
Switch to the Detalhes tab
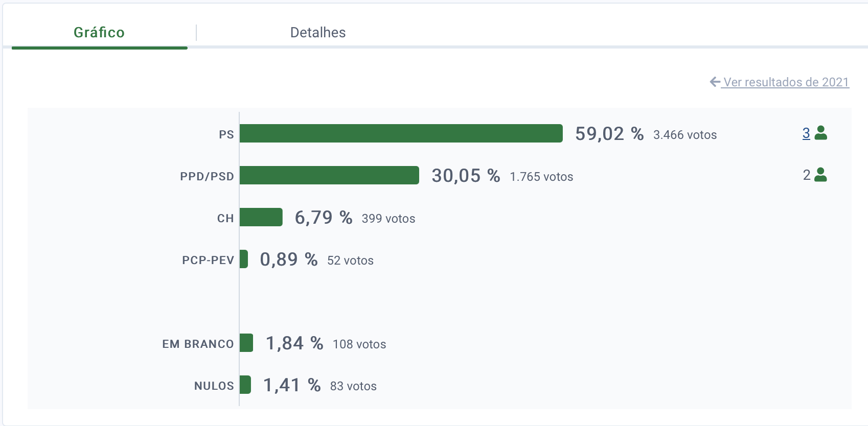point(318,33)
